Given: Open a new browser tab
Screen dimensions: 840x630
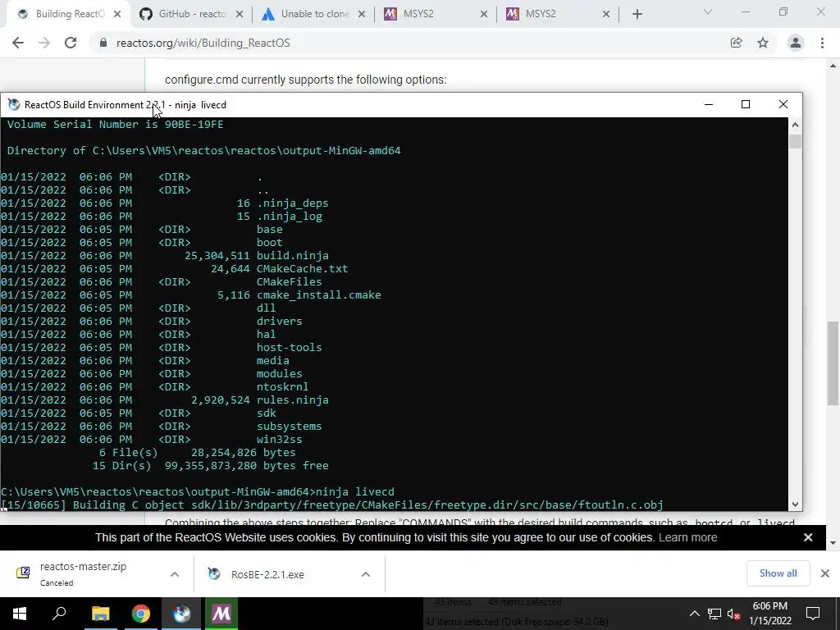Looking at the screenshot, I should (637, 14).
